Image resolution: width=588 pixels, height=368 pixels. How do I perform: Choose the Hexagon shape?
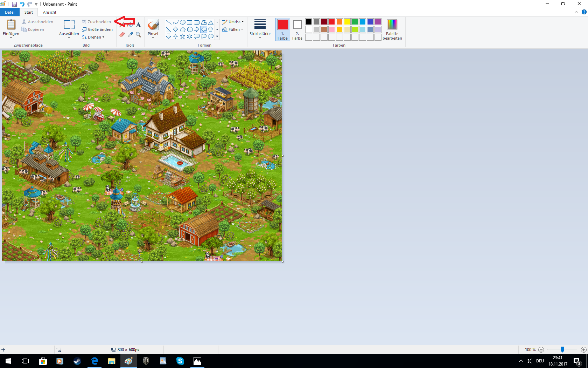(x=190, y=29)
